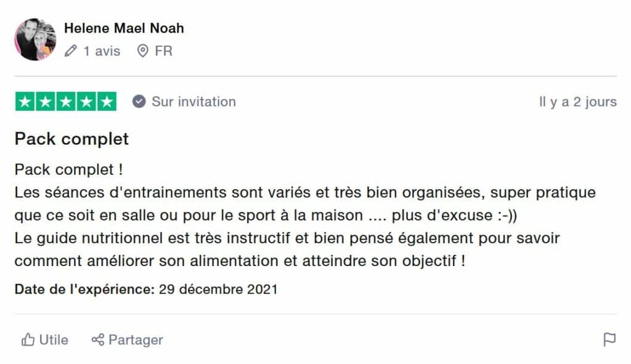Click the pencil icon beside "1 avis"
631x364 pixels.
point(71,51)
